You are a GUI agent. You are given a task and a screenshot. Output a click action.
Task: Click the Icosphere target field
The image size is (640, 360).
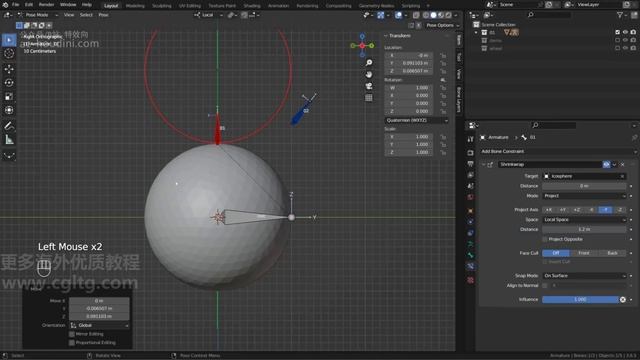coord(584,176)
